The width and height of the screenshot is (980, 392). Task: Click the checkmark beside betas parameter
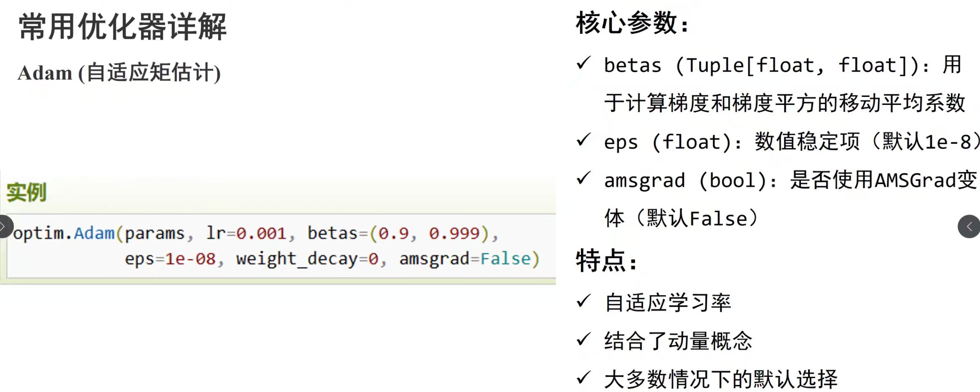584,64
